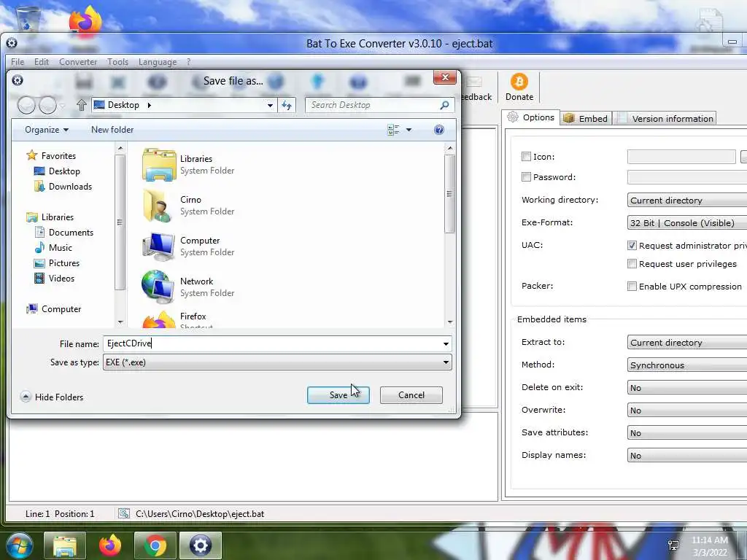Select Videos library in navigation pane
The height and width of the screenshot is (560, 747).
[54, 278]
